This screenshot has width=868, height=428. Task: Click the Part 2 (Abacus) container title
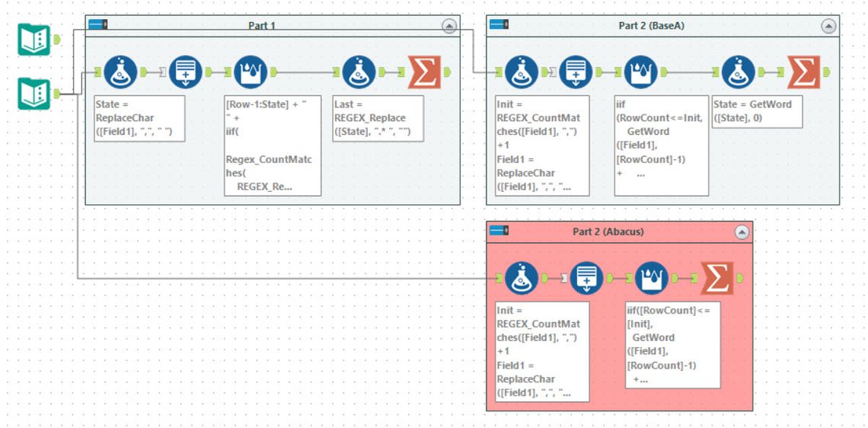pyautogui.click(x=608, y=232)
